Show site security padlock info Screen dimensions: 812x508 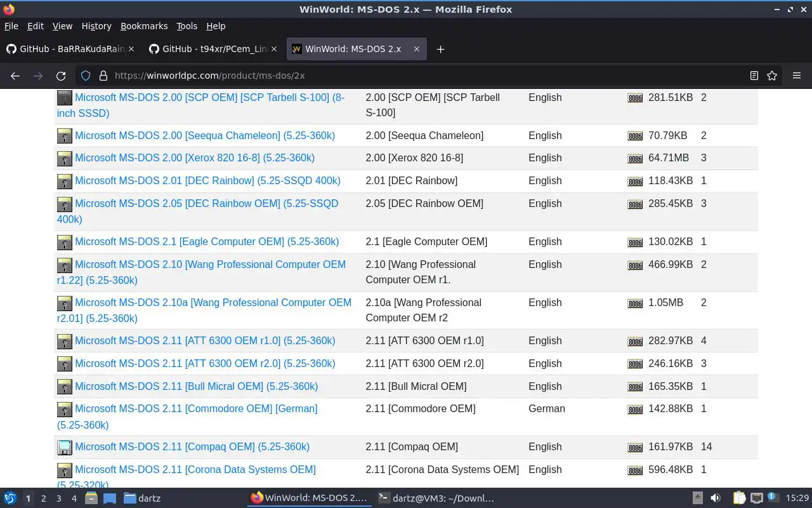(x=103, y=76)
